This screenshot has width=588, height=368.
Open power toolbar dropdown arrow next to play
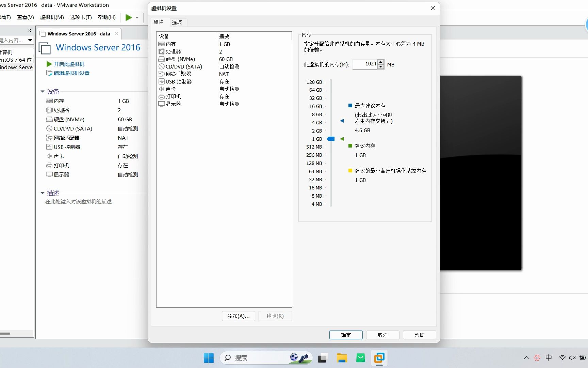coord(137,17)
